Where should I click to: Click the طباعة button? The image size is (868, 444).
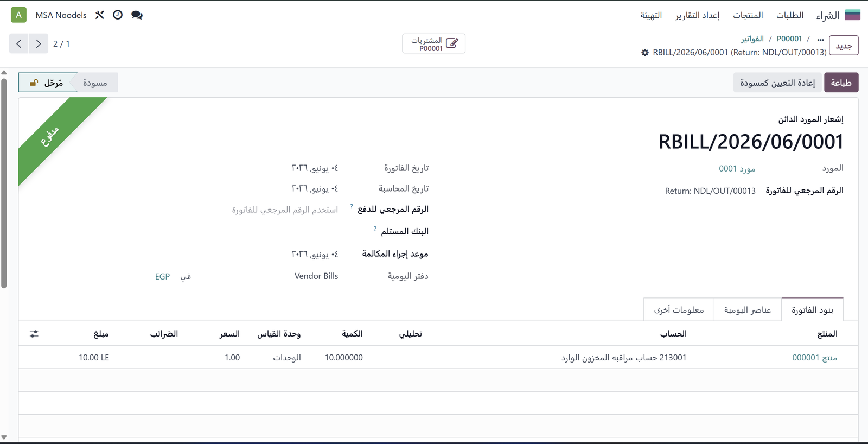(841, 83)
